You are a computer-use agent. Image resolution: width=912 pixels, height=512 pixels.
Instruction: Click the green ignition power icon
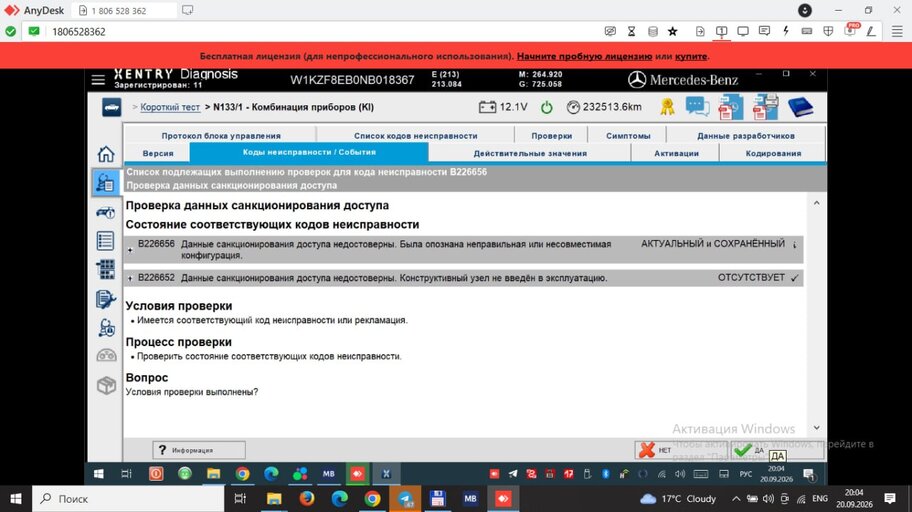pos(546,107)
